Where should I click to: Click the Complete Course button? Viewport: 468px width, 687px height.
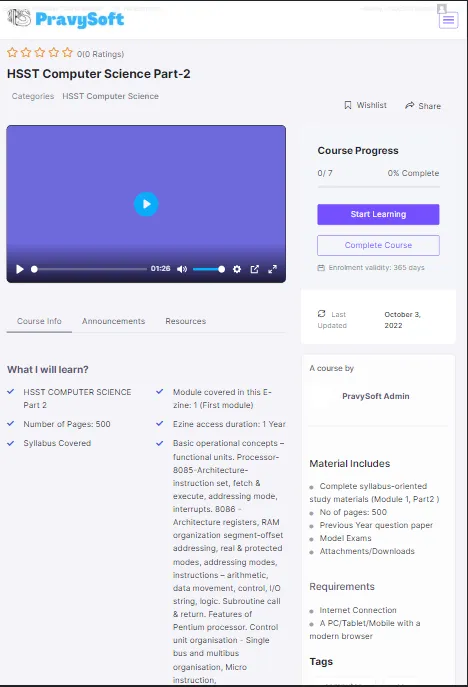tap(378, 245)
